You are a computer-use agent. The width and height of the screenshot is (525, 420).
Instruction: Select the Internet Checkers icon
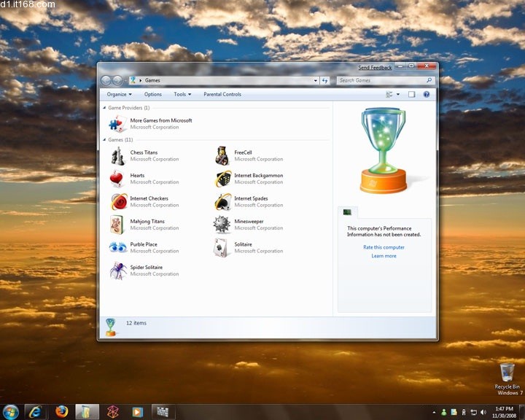tap(119, 201)
